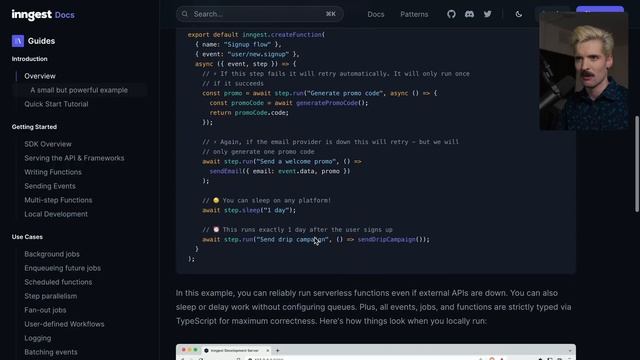Click "Send drip campaign" string in code

tap(291, 240)
